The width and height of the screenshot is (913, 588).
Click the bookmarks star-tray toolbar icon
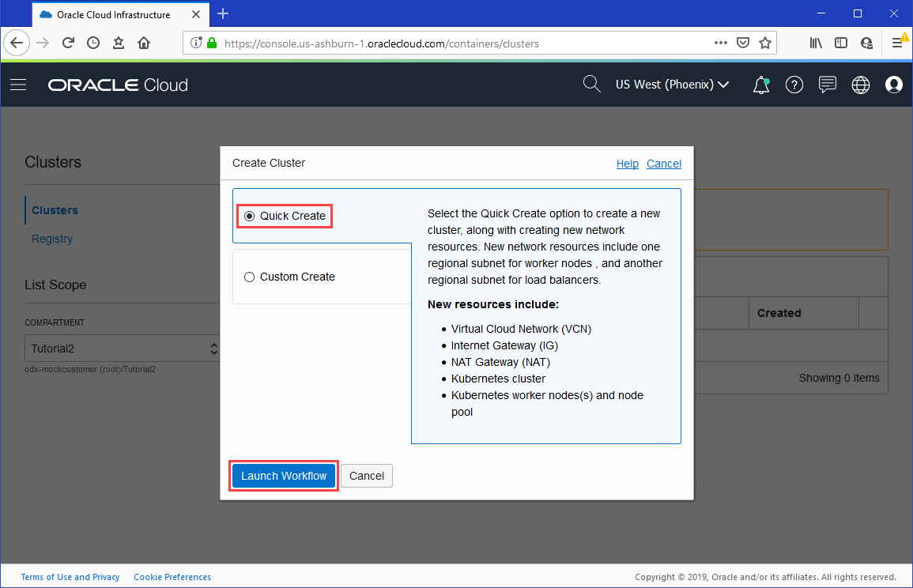[x=119, y=43]
